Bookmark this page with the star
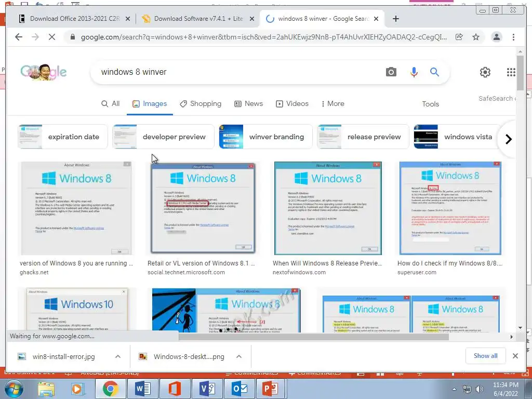532x399 pixels. tap(476, 37)
